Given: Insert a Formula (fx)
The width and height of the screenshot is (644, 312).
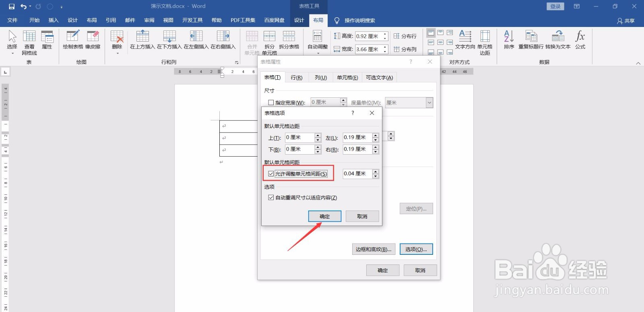Looking at the screenshot, I should click(x=580, y=40).
